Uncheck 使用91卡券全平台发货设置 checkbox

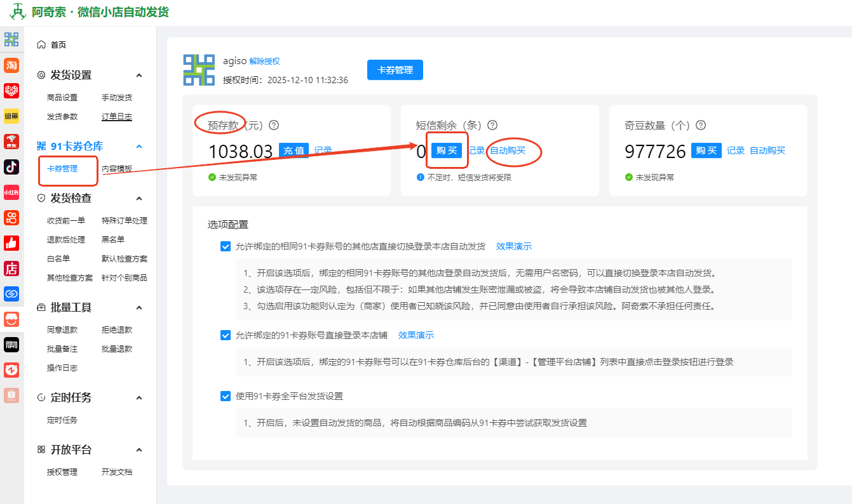[x=226, y=396]
